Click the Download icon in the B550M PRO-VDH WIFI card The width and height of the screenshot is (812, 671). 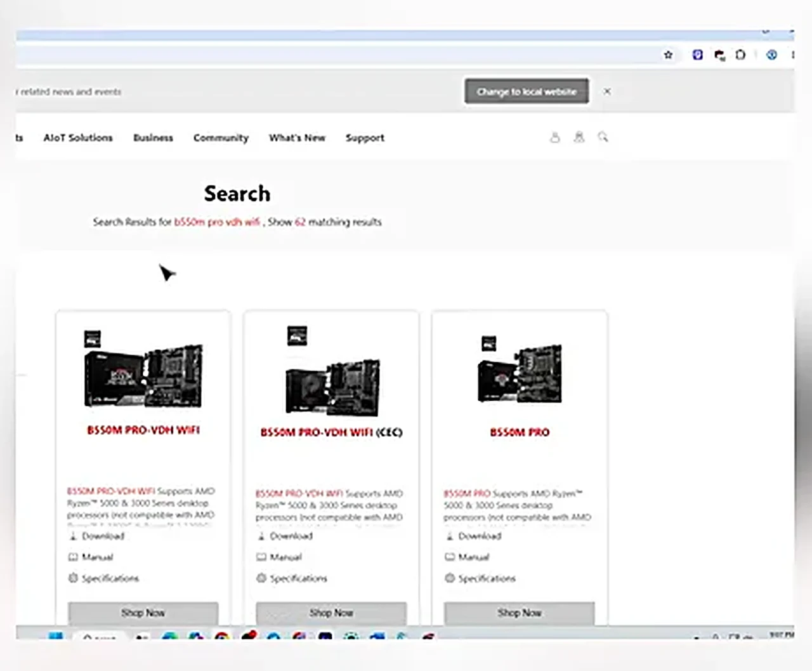73,536
